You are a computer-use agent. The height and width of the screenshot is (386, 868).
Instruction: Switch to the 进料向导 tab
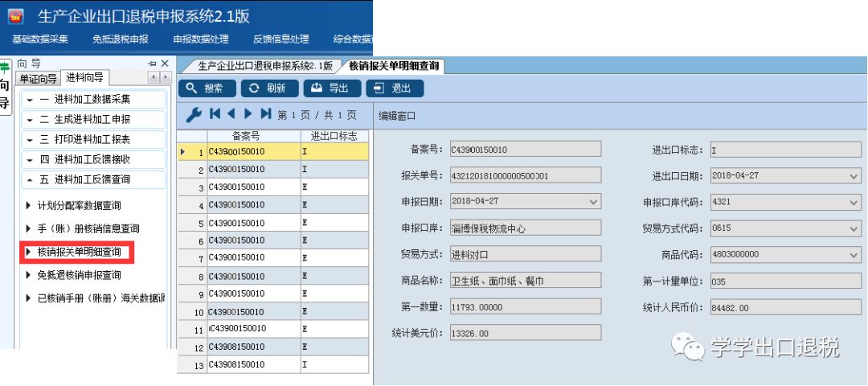pyautogui.click(x=84, y=78)
